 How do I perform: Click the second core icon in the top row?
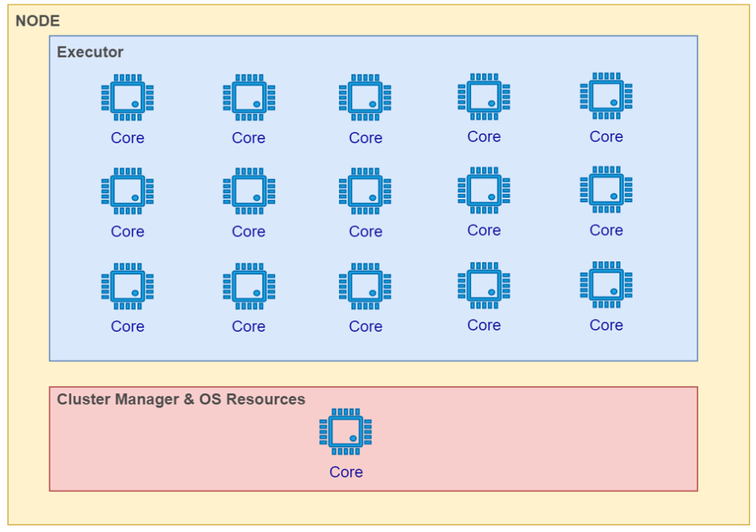pos(249,97)
